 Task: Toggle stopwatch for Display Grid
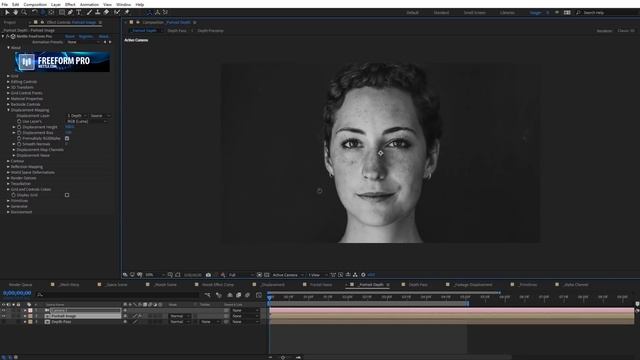point(13,195)
